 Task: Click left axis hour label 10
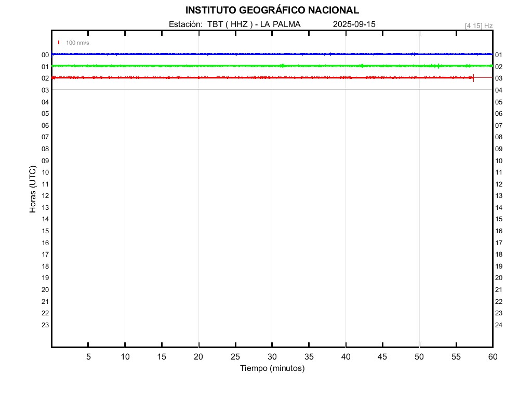click(45, 172)
